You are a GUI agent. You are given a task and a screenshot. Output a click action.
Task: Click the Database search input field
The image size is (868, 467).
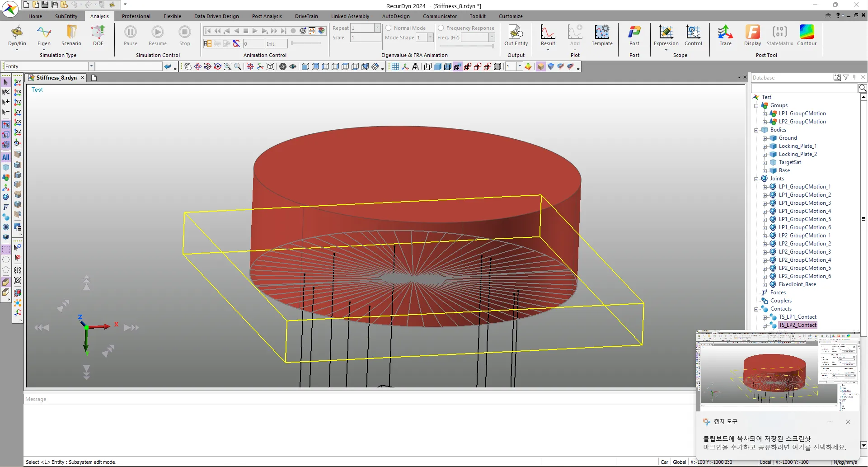804,88
